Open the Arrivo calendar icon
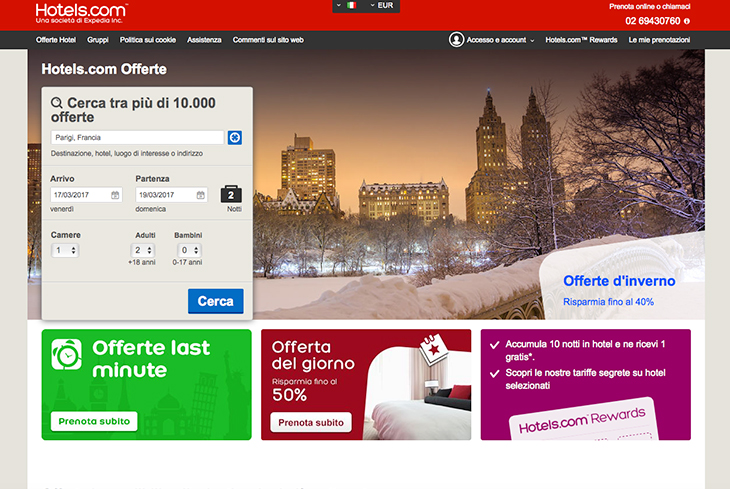 (115, 195)
